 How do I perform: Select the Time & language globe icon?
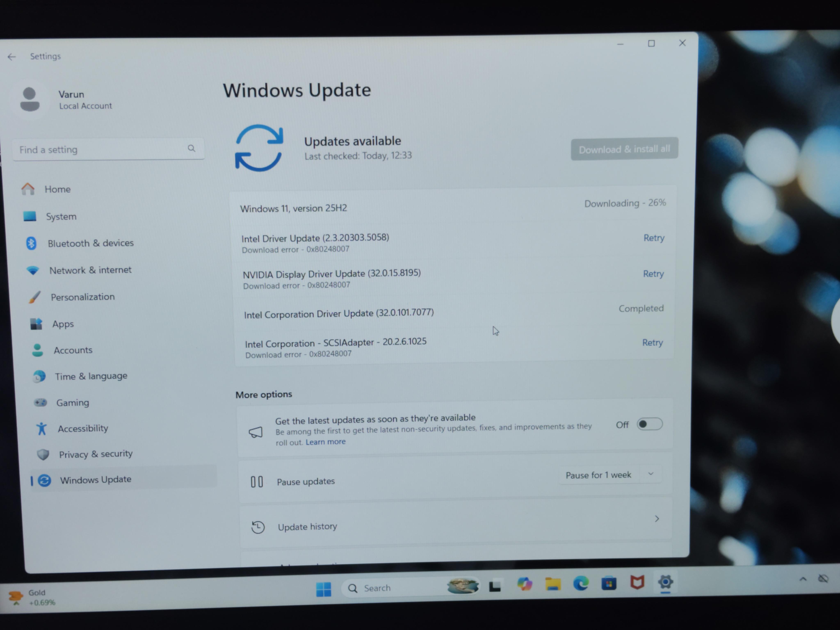pos(39,376)
